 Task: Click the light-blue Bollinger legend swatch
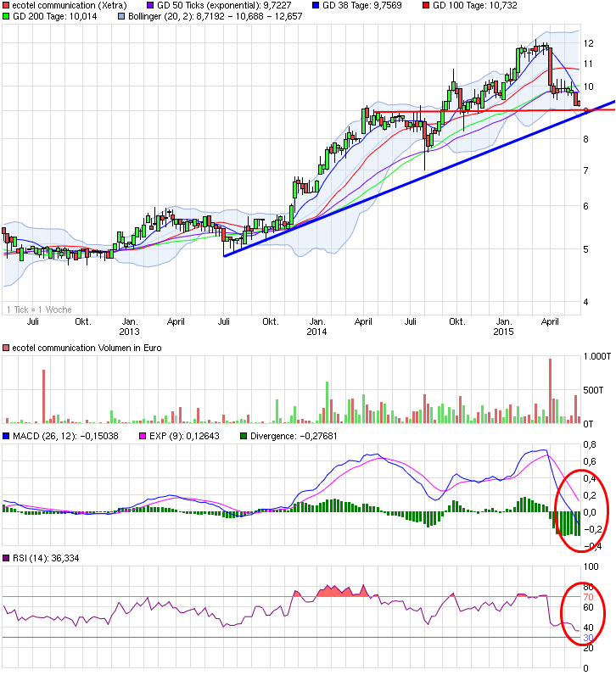(x=121, y=16)
